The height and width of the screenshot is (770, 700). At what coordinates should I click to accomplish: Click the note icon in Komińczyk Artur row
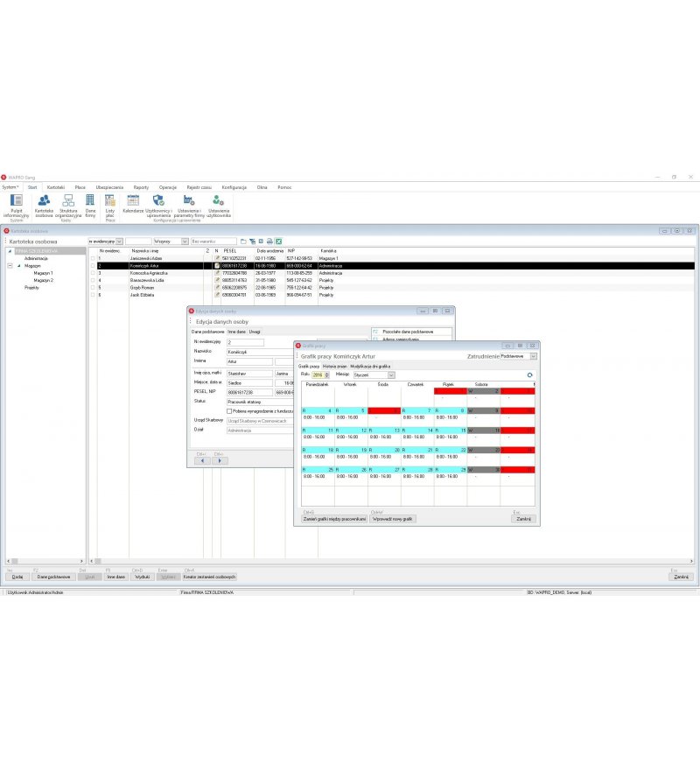(217, 266)
